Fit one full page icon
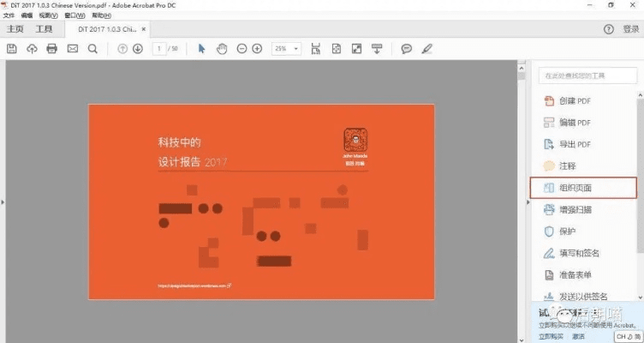 (337, 49)
